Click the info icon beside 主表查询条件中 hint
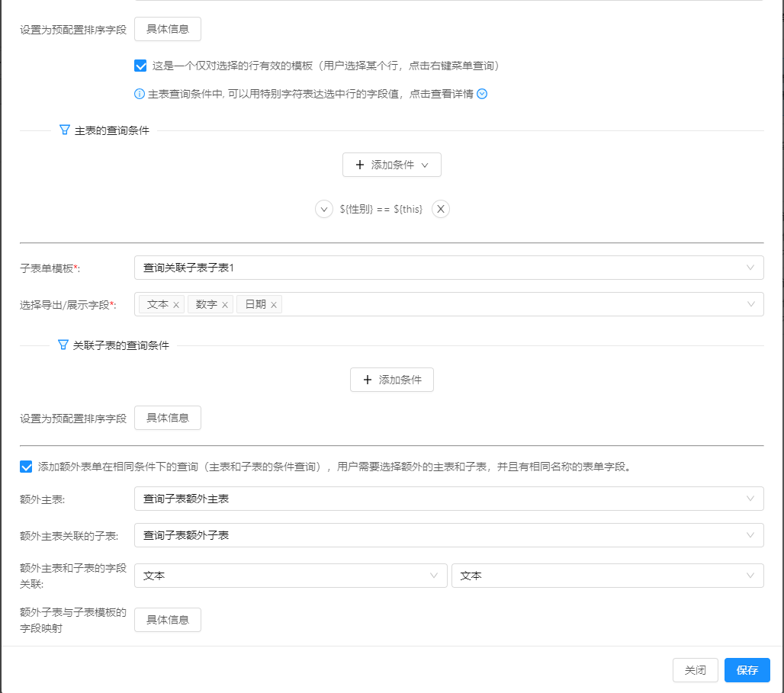The image size is (784, 693). (140, 94)
